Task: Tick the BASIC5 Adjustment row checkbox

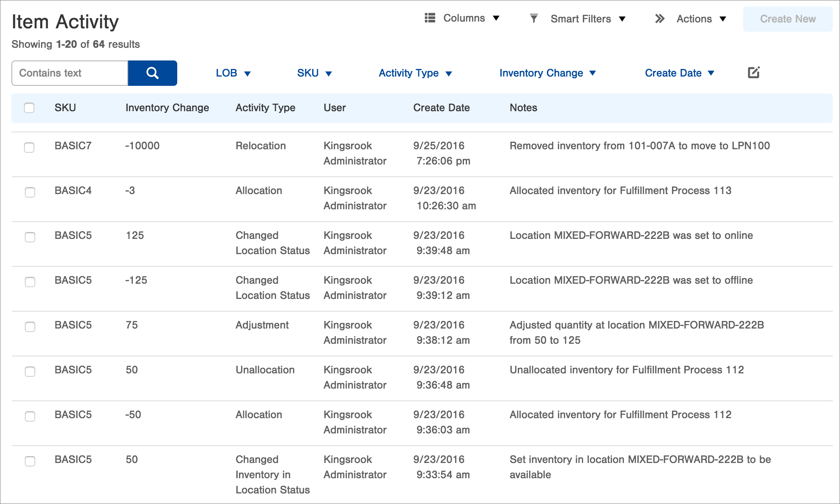Action: tap(30, 327)
